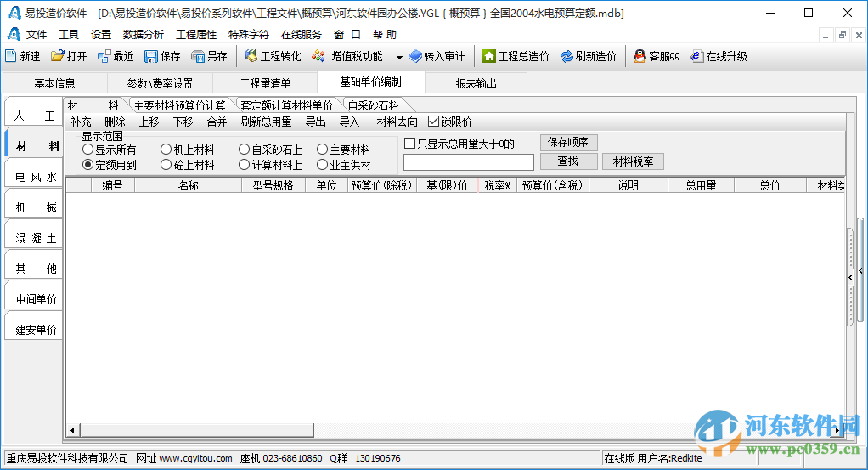868x470 pixels.
Task: Click 刷新总用量 command
Action: [267, 122]
